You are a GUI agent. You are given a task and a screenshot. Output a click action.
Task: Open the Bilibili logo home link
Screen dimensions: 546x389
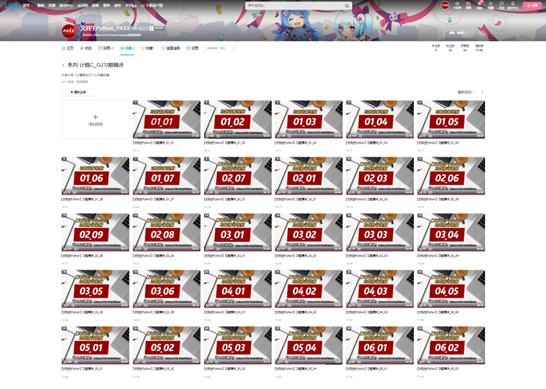pos(11,5)
